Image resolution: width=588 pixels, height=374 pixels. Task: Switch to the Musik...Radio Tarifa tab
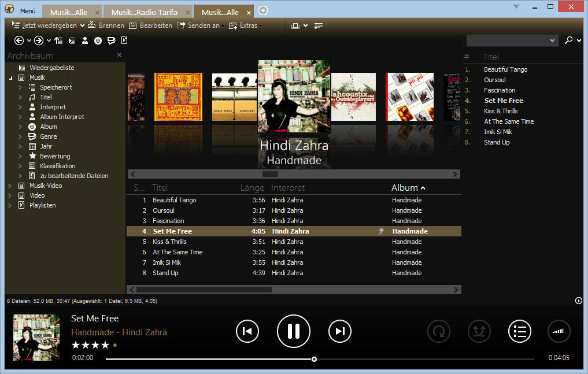(145, 12)
